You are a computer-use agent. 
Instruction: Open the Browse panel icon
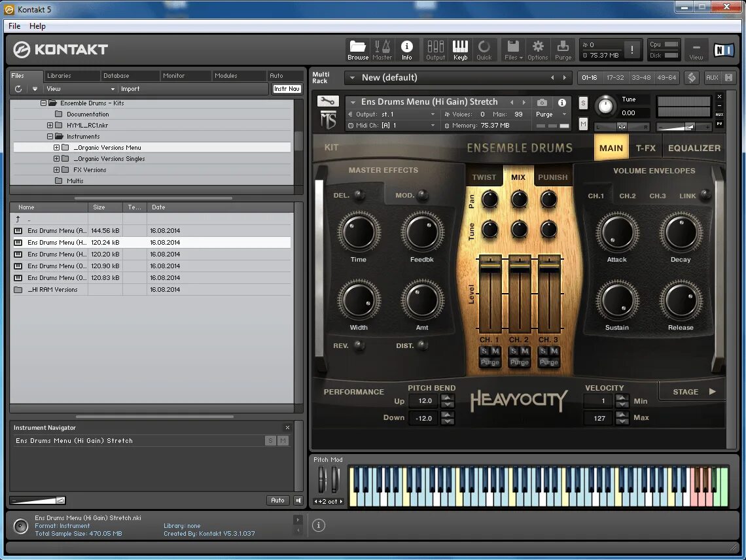[x=358, y=50]
